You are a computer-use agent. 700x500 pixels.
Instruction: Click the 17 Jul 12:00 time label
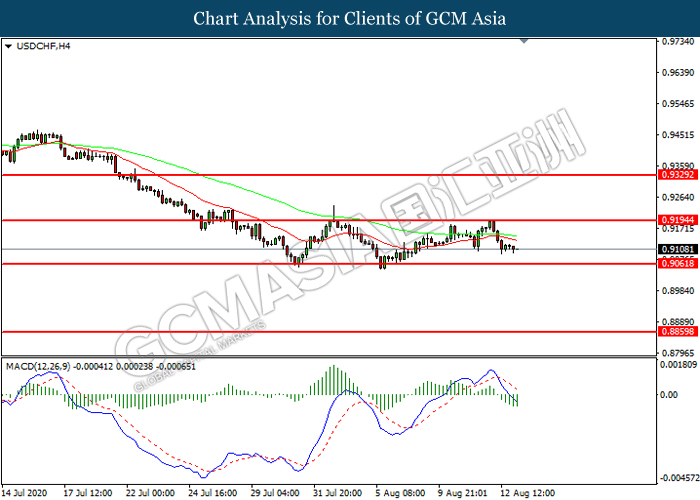click(88, 493)
